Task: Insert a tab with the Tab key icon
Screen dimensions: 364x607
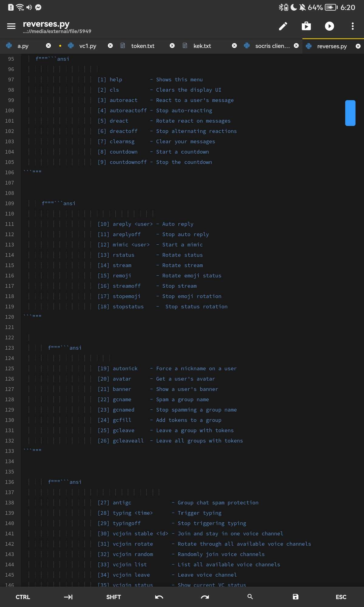Action: point(68,597)
